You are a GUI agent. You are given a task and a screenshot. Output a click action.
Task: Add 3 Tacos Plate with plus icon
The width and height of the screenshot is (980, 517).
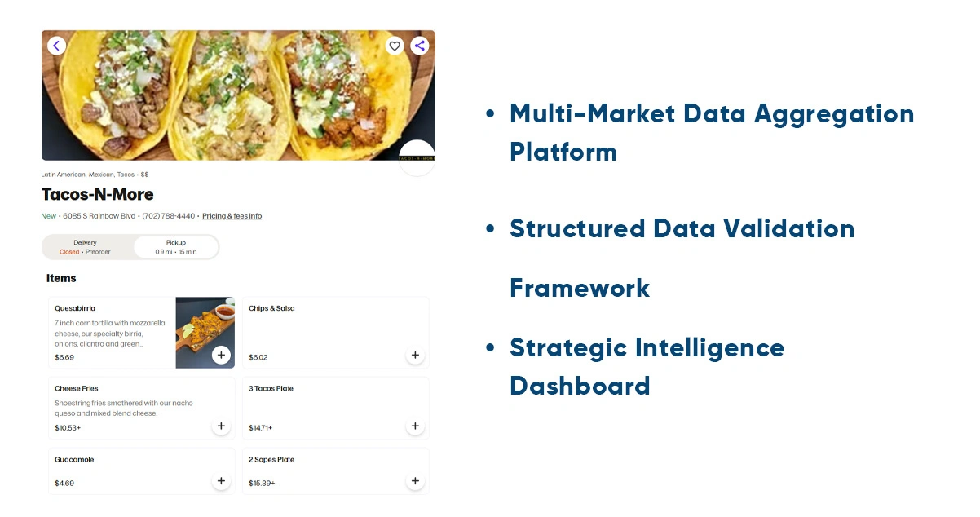pyautogui.click(x=415, y=426)
